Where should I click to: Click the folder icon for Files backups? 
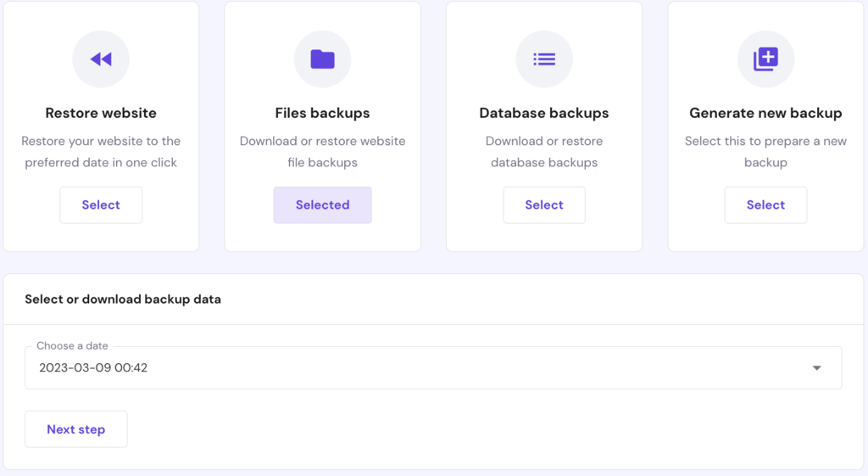(322, 59)
